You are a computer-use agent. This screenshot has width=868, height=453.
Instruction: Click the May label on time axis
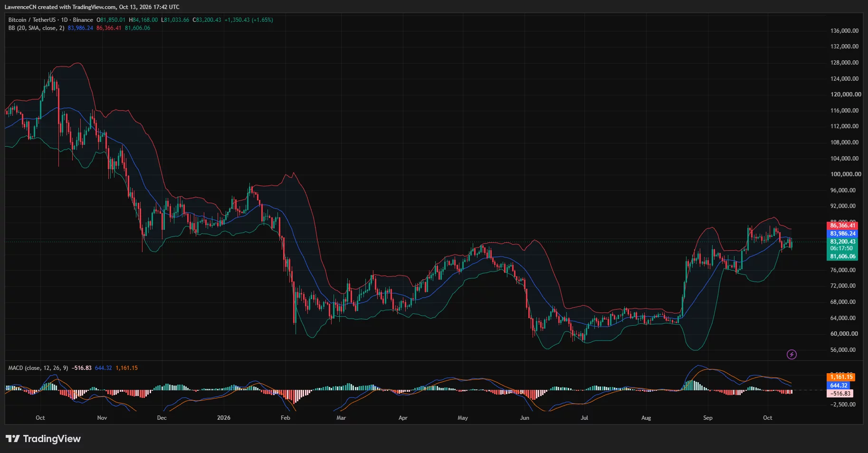[463, 418]
